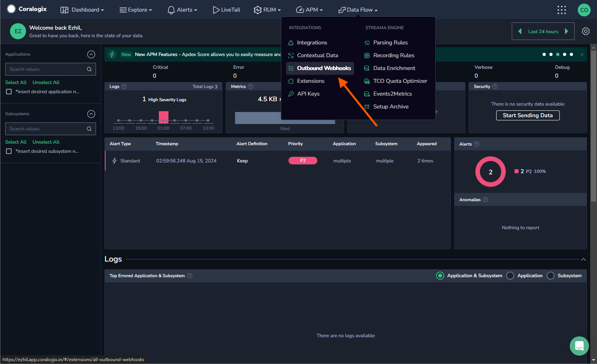Open the apps grid icon
The image size is (597, 364).
[562, 10]
